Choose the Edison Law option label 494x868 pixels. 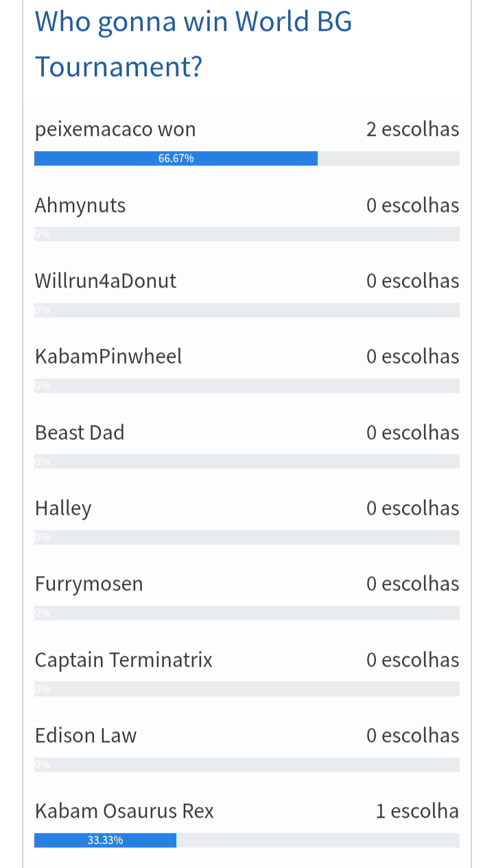[x=86, y=735]
